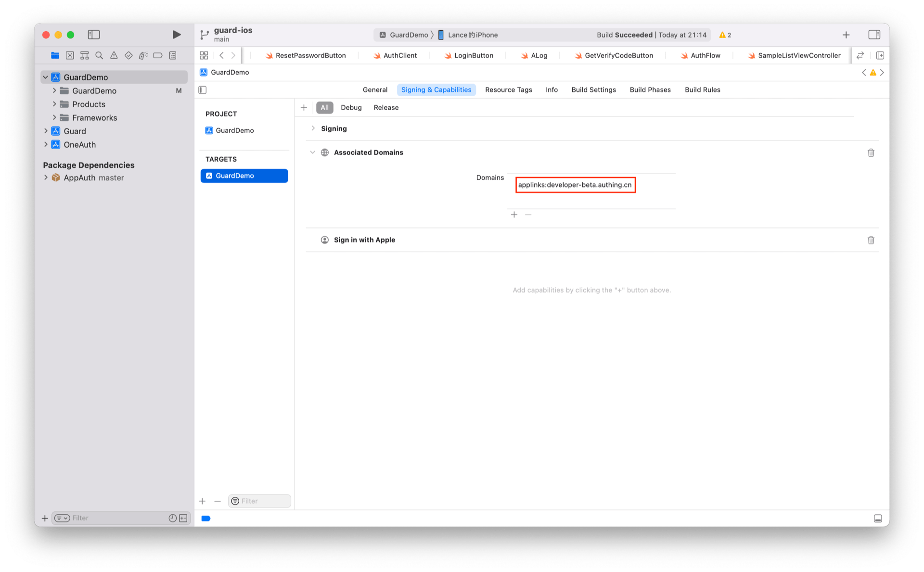Click the Run (play) button
The image size is (924, 572).
176,35
